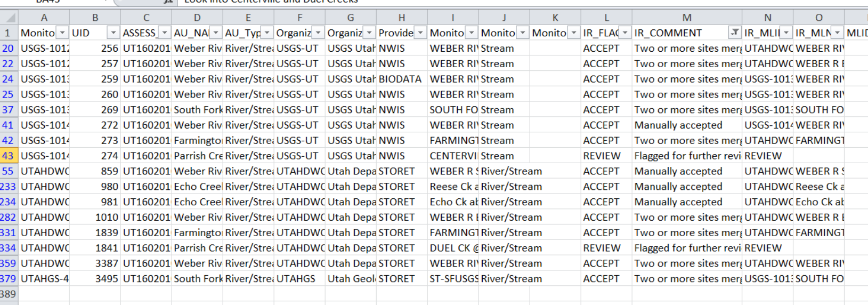Click cell with UID 3495
The width and height of the screenshot is (868, 305).
(x=95, y=279)
